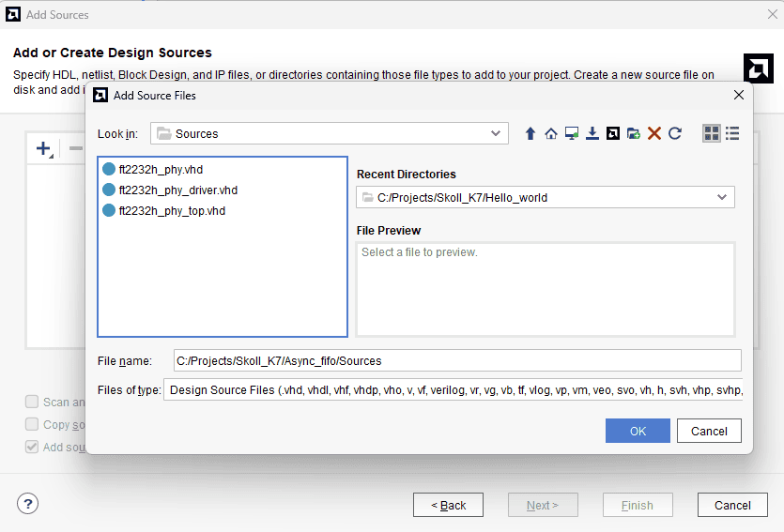Jump to the home directory

click(551, 134)
